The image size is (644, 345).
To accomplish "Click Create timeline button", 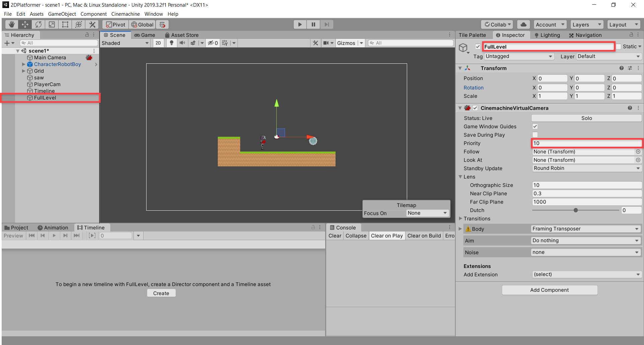I will (x=161, y=293).
